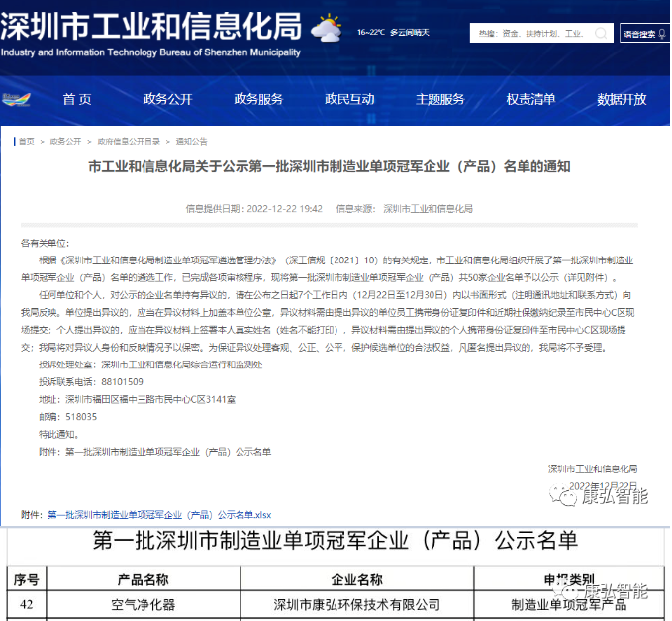672x621 pixels.
Task: Click the search magnifier icon
Action: 601,34
